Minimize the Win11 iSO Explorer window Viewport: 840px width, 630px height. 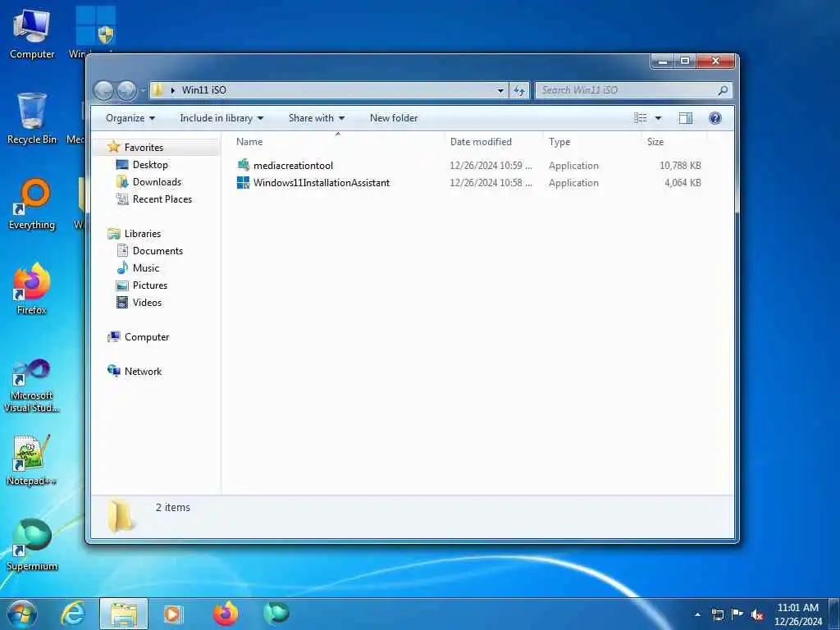[x=663, y=61]
